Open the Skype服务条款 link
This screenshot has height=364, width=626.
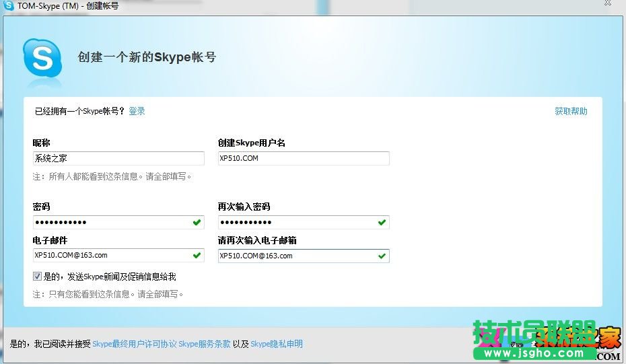point(204,344)
